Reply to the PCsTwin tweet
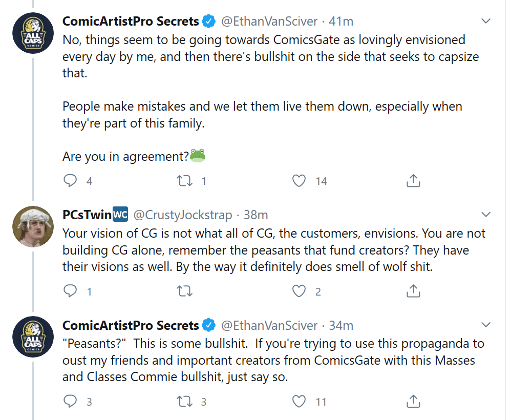Image resolution: width=511 pixels, height=420 pixels. pos(70,291)
